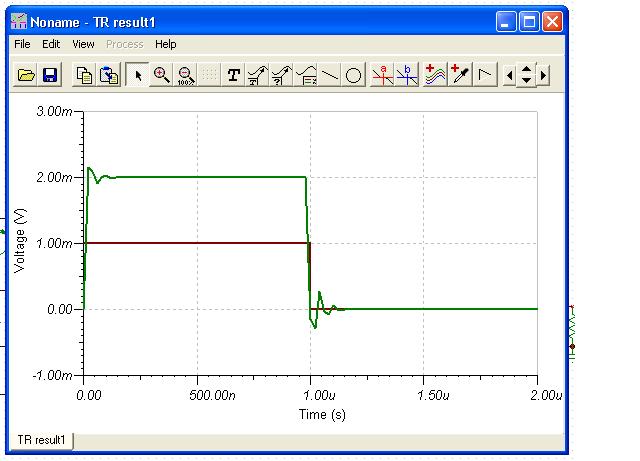Image resolution: width=640 pixels, height=461 pixels.
Task: Click the dark red flat section of the 1.00m curve
Action: point(196,243)
